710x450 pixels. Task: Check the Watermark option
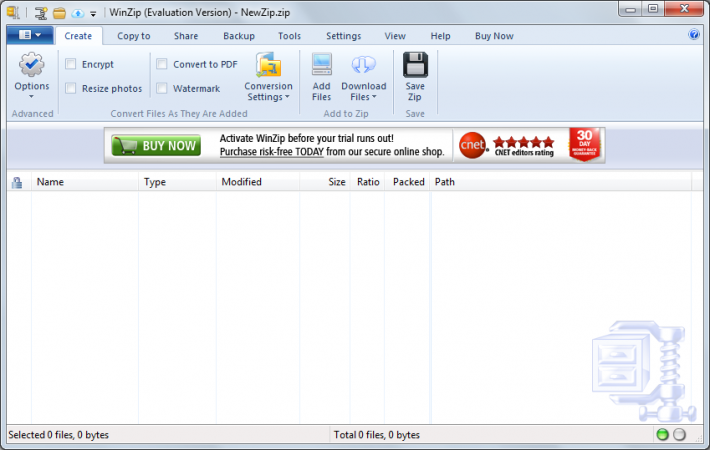[162, 88]
